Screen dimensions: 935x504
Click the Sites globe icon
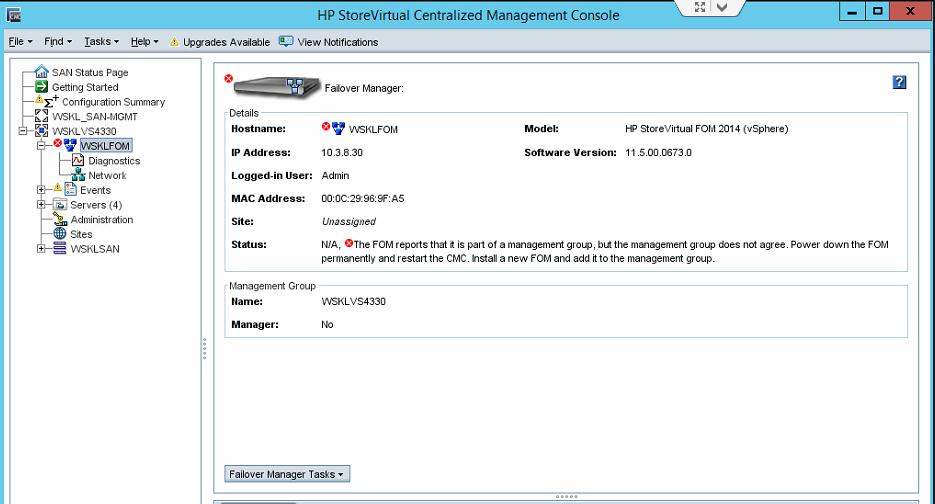tap(60, 234)
